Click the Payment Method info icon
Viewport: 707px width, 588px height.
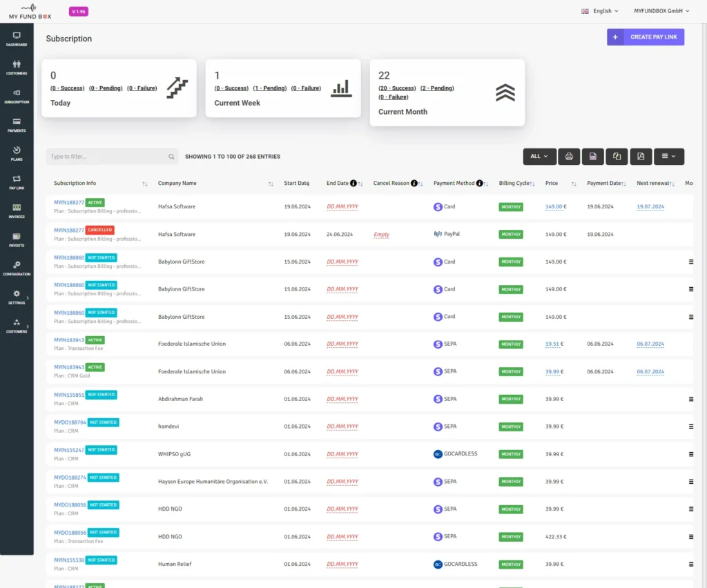coord(479,183)
